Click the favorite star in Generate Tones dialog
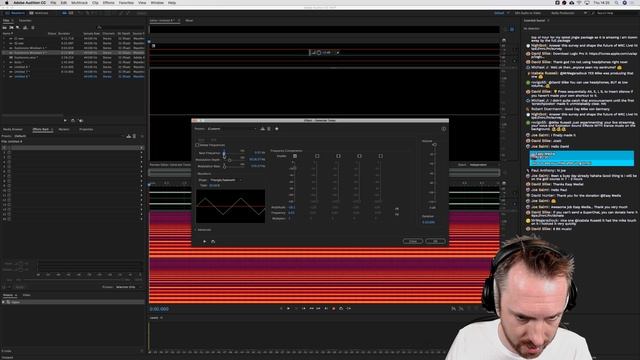This screenshot has width=640, height=360. pyautogui.click(x=277, y=129)
